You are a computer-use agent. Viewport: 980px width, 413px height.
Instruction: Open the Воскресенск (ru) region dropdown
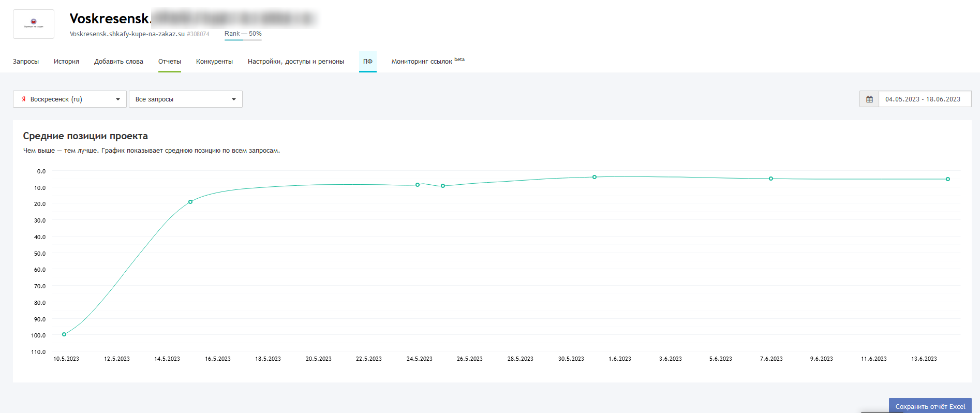[70, 99]
